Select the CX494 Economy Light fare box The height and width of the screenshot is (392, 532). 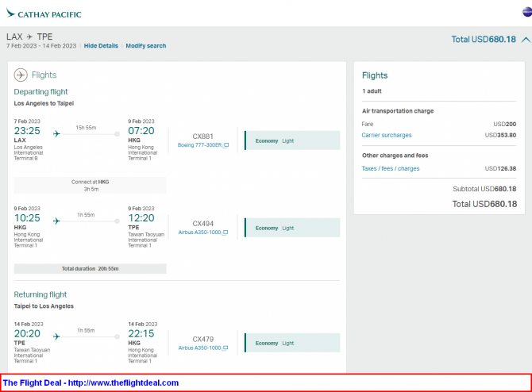pyautogui.click(x=292, y=228)
